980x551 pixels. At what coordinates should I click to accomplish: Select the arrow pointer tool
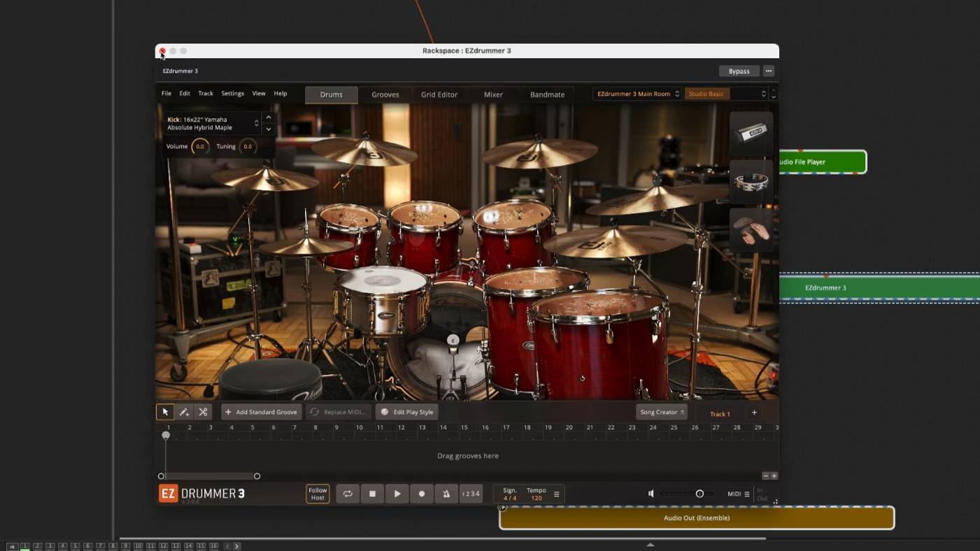coord(165,412)
